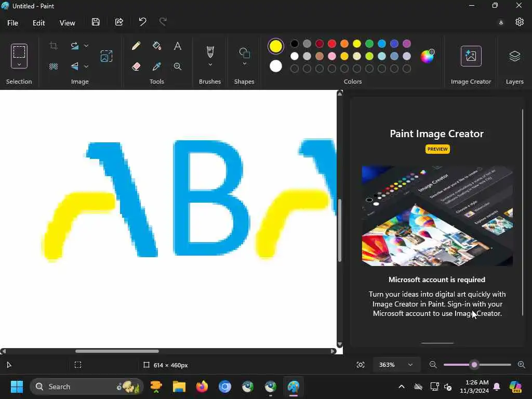Open the Layers panel

click(514, 56)
